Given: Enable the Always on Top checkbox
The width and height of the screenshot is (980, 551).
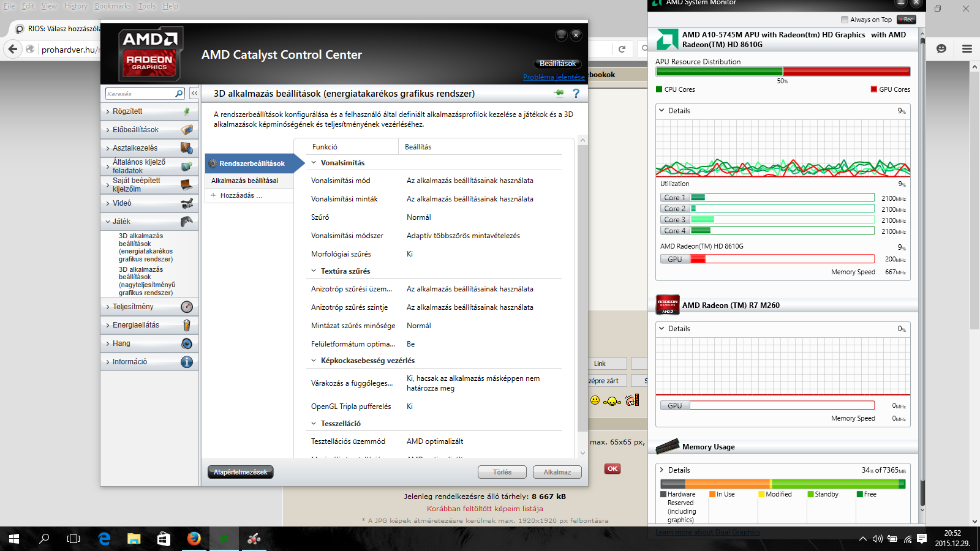Looking at the screenshot, I should (845, 20).
